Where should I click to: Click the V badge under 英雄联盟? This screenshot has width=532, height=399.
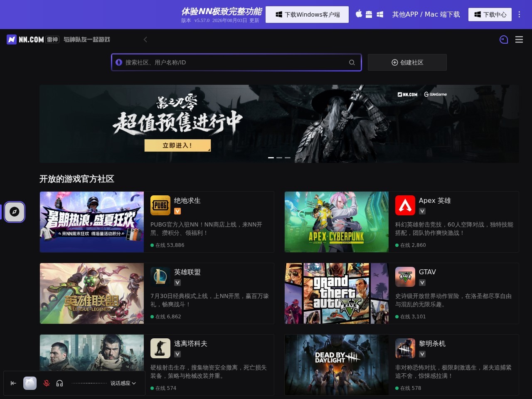pyautogui.click(x=177, y=283)
